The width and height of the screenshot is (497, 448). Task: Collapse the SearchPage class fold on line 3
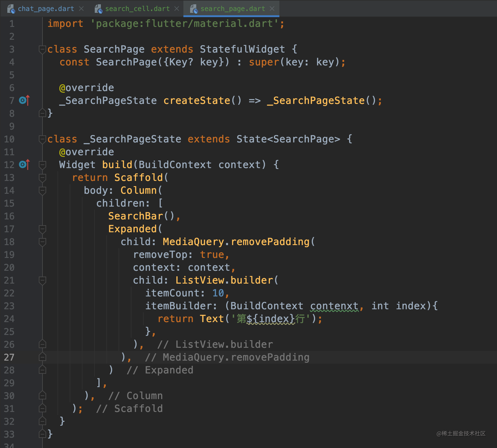point(42,49)
